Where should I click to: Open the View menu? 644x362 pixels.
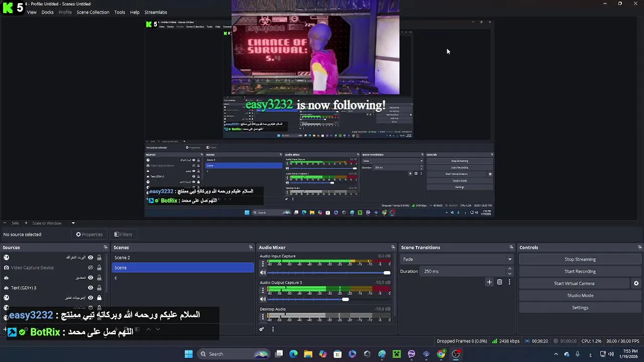click(x=32, y=12)
